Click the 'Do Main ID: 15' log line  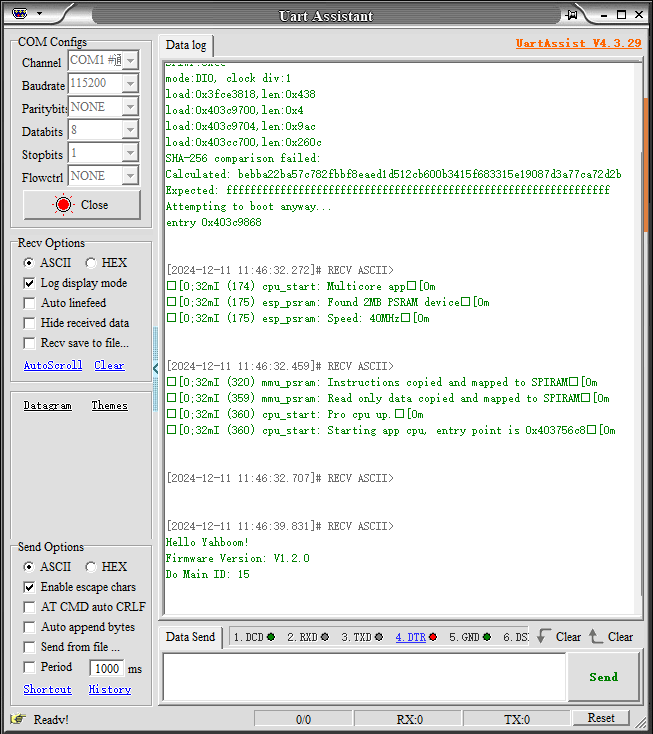[207, 574]
